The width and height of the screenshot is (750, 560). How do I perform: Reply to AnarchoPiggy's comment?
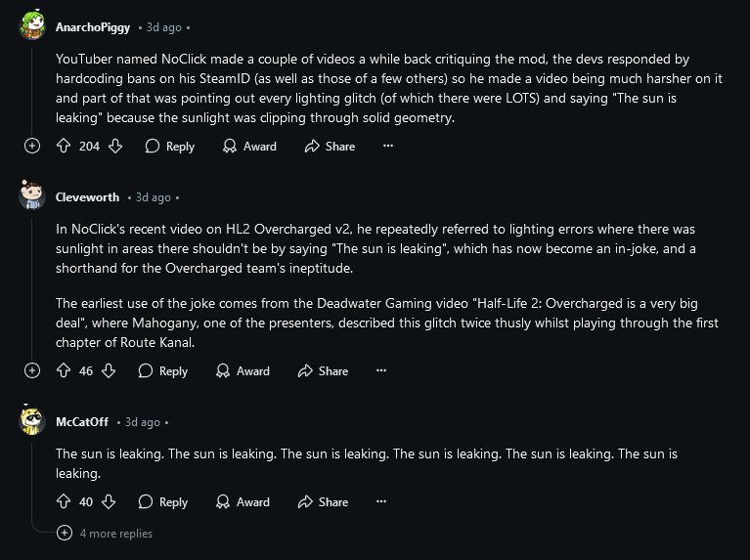pyautogui.click(x=169, y=146)
